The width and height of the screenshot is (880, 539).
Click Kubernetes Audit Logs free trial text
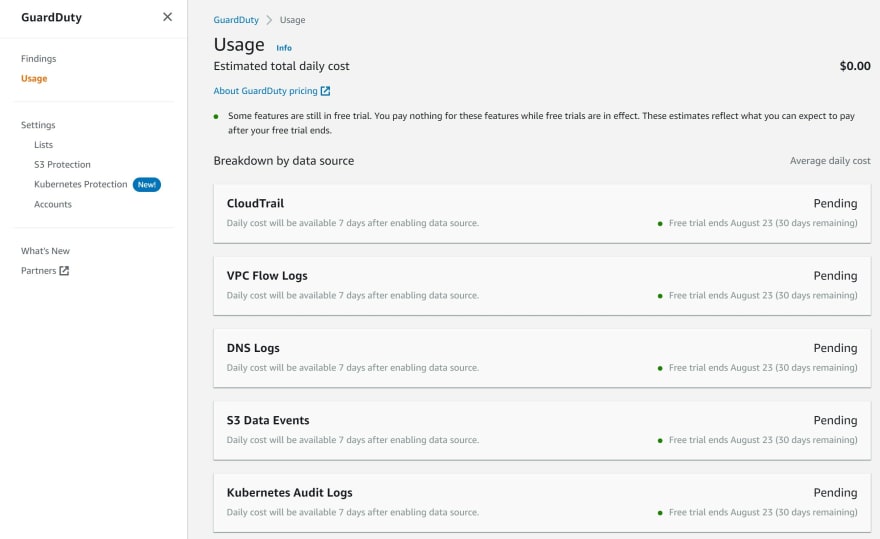pos(763,512)
